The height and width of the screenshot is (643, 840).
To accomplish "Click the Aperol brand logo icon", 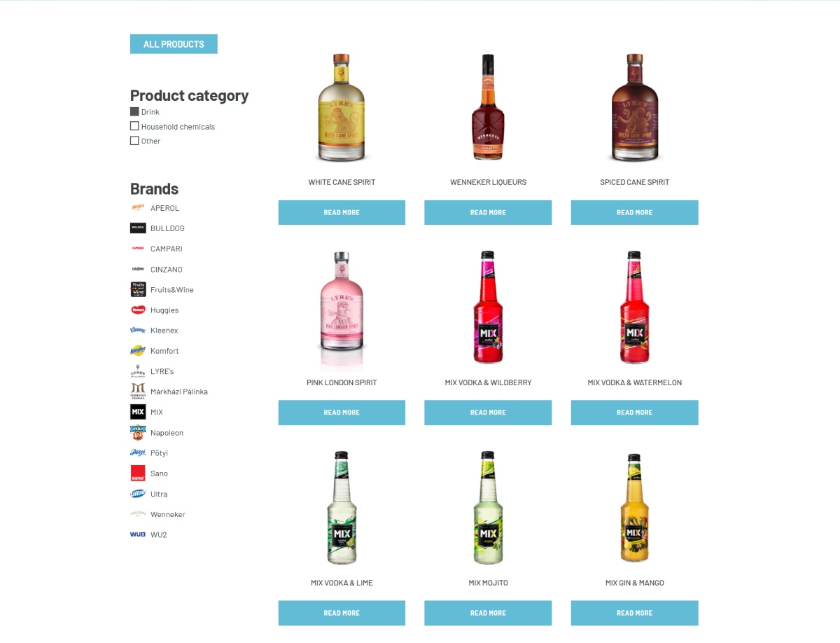I will pyautogui.click(x=138, y=208).
